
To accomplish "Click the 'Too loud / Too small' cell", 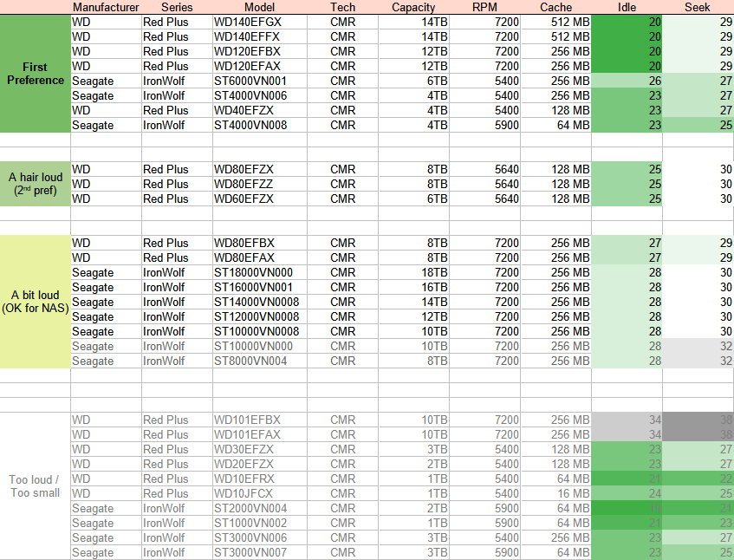I will pos(36,486).
